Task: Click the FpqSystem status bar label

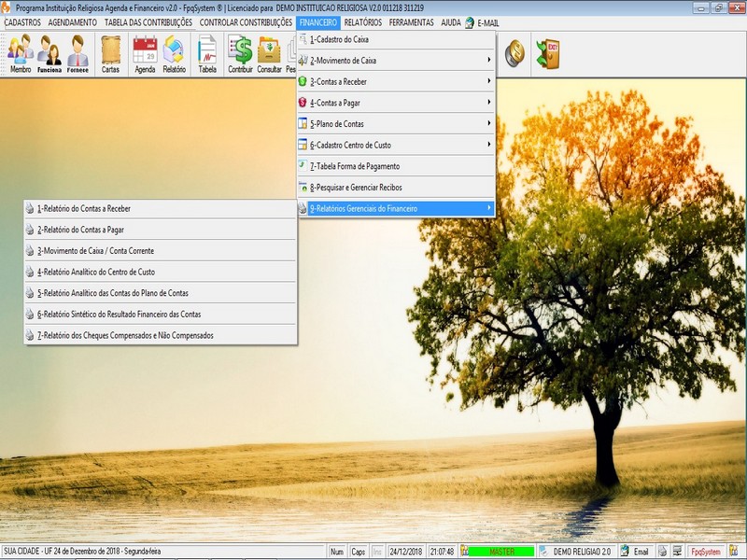Action: click(x=706, y=552)
